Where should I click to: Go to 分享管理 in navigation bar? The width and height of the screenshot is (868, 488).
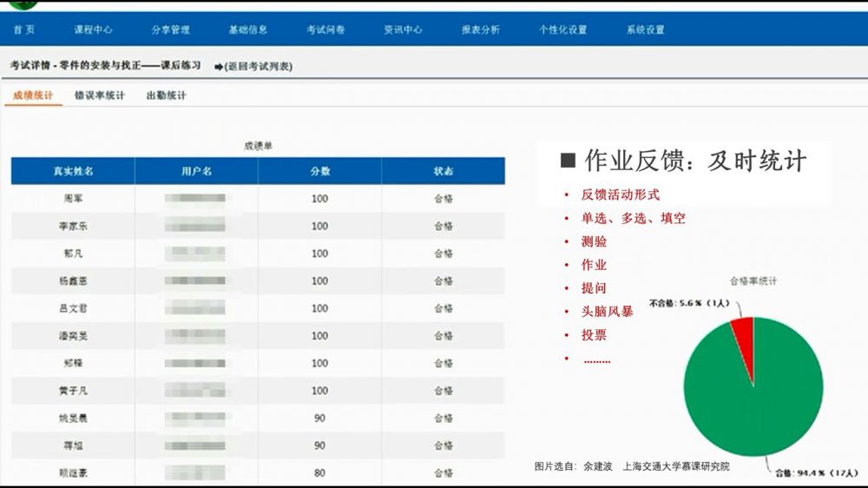click(170, 30)
